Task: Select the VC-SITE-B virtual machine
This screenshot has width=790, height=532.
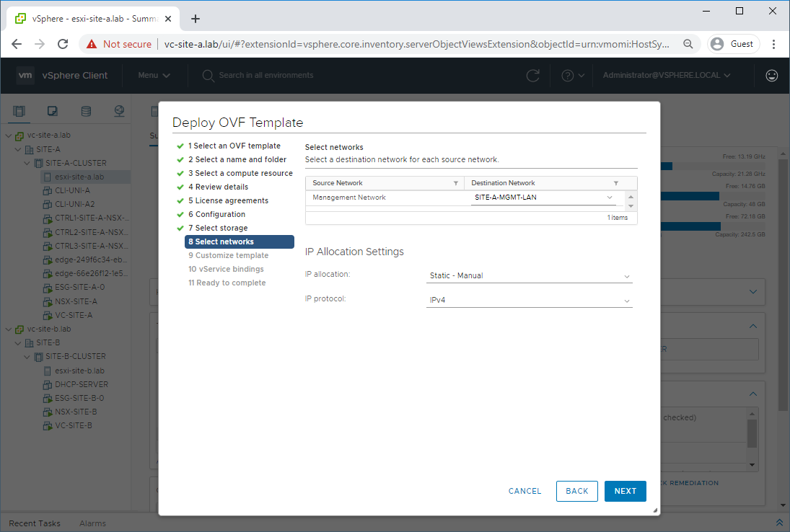Action: pyautogui.click(x=74, y=425)
